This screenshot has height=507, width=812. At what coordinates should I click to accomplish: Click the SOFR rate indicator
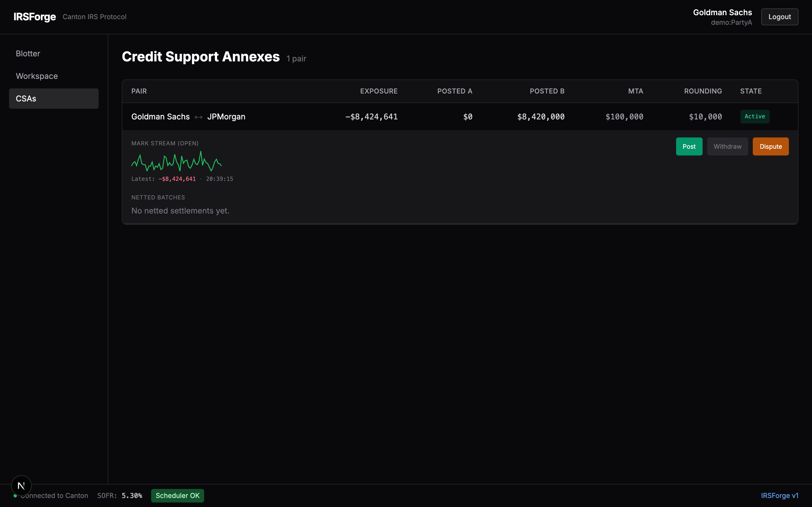[x=120, y=496]
